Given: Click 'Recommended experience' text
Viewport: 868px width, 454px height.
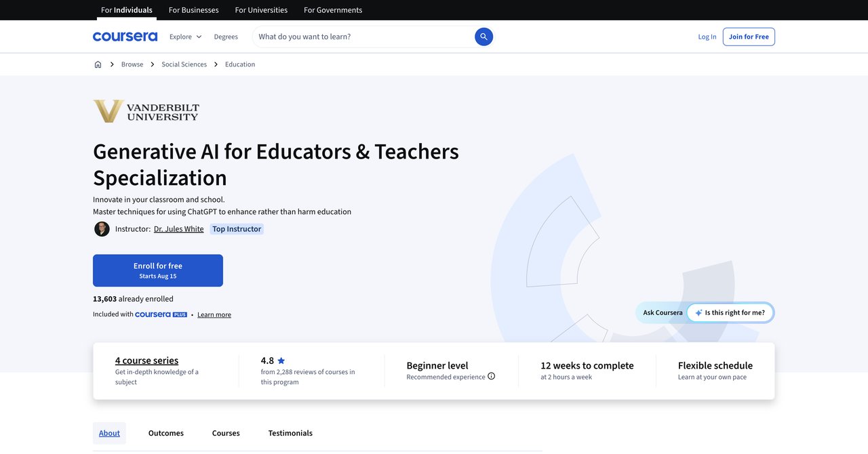Looking at the screenshot, I should pos(446,377).
